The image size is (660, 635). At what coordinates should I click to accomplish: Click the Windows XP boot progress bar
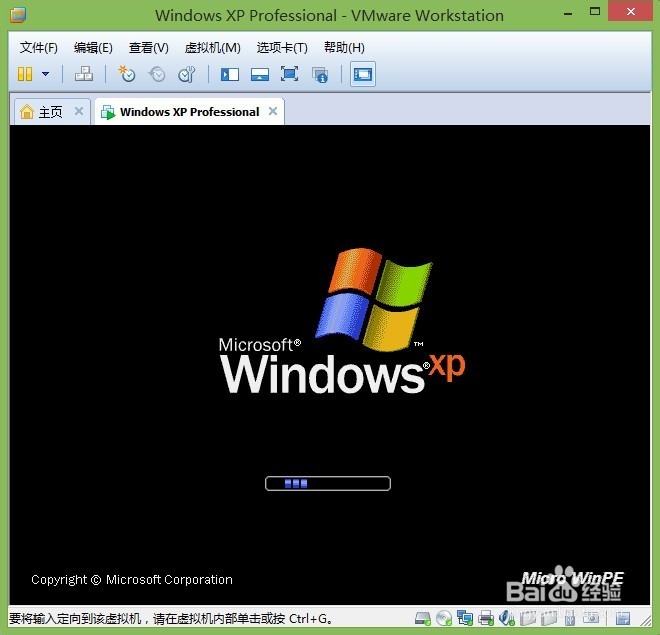[328, 484]
